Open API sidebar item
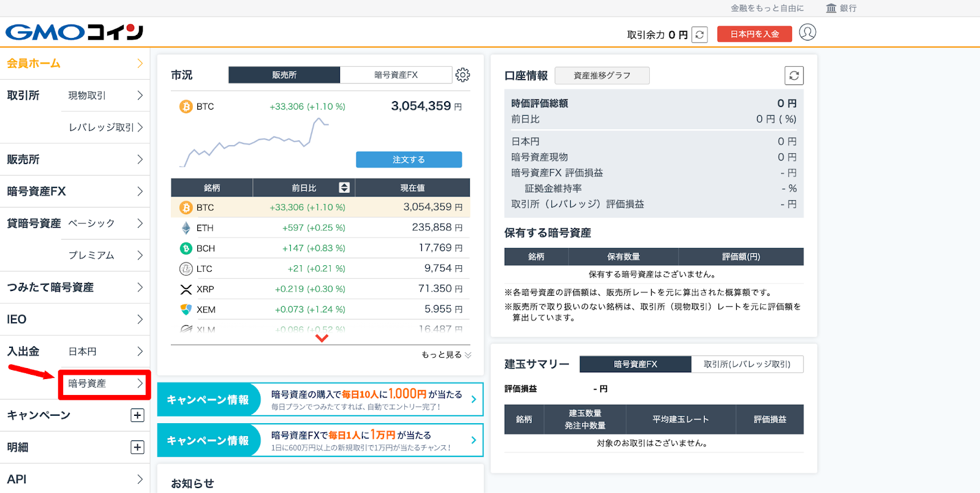This screenshot has width=980, height=493. point(75,479)
